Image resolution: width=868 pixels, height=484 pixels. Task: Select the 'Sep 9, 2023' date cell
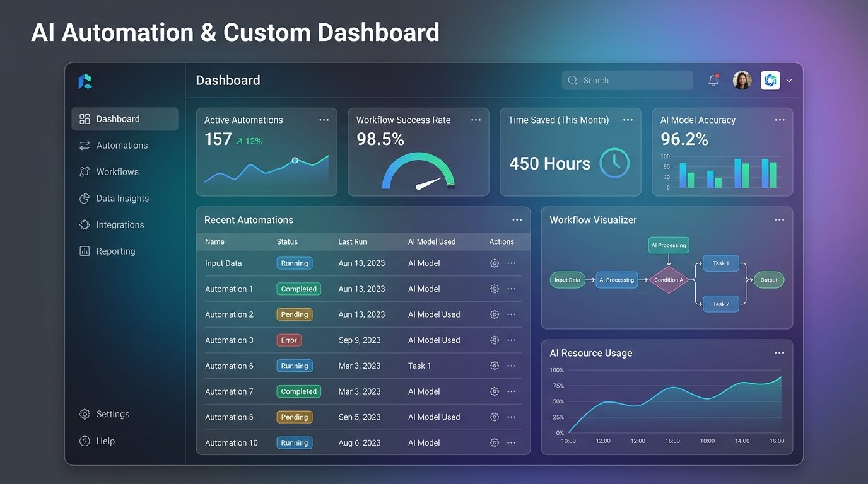coord(360,340)
